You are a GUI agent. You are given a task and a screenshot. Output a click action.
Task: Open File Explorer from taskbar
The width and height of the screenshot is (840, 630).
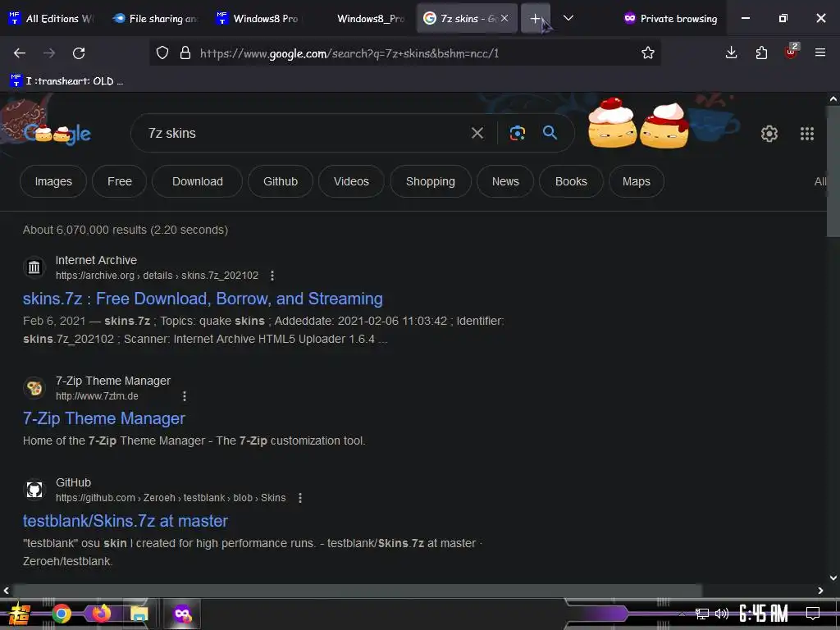(139, 614)
